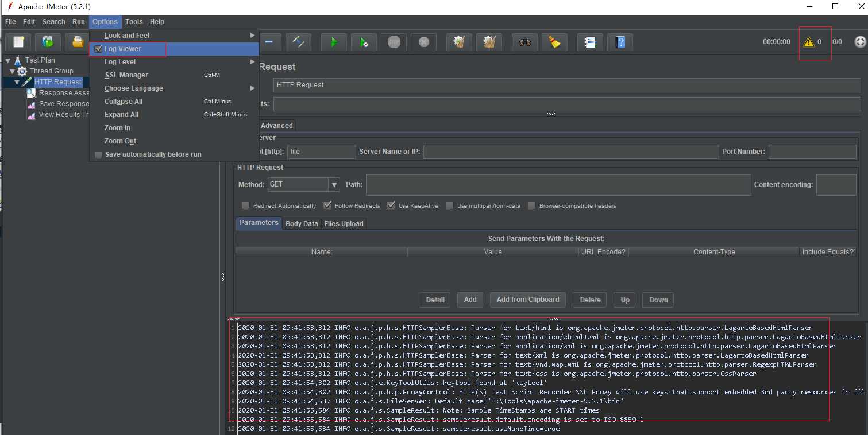Open the Search menu
The image size is (868, 435).
(53, 22)
